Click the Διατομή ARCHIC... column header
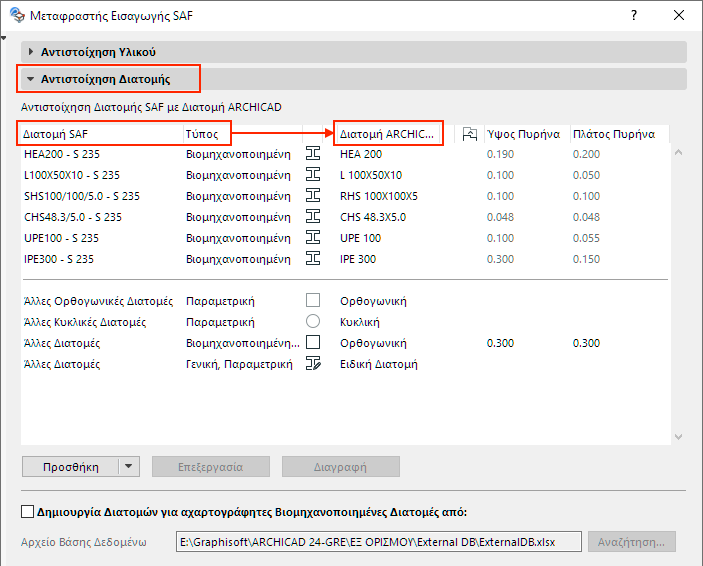This screenshot has width=703, height=566. click(x=388, y=134)
